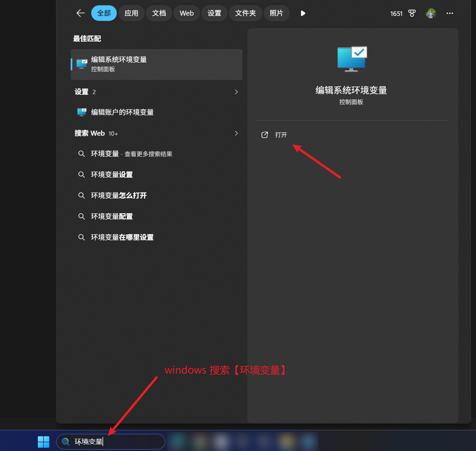Open the three-dot more options menu
Viewport: 476px width, 451px height.
(449, 13)
